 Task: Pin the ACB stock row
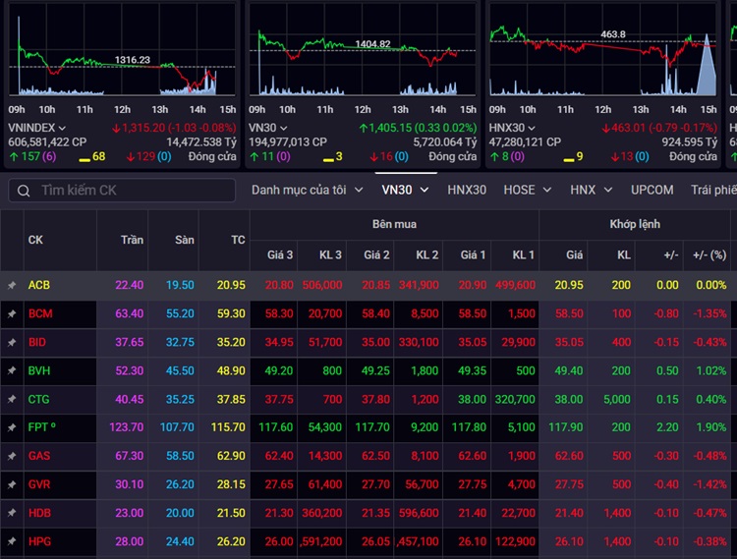12,285
